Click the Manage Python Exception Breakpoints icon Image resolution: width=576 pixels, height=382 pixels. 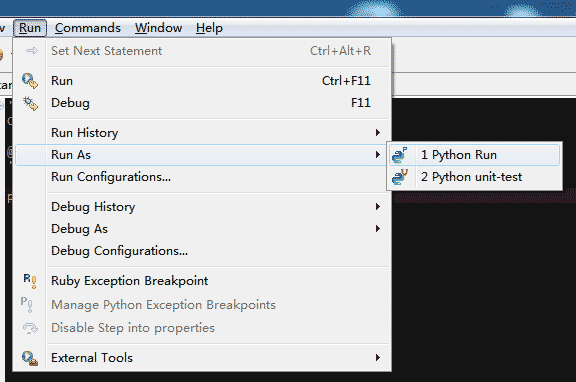[x=27, y=304]
